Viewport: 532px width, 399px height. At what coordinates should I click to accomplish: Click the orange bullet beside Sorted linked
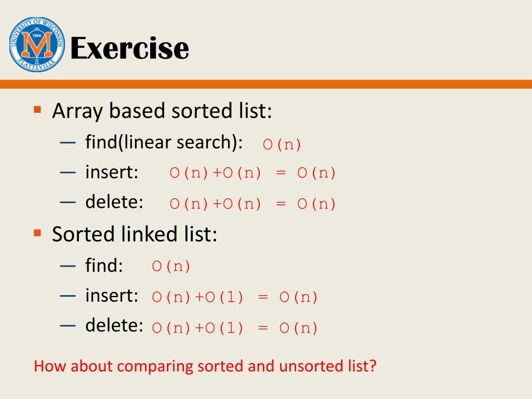(37, 233)
